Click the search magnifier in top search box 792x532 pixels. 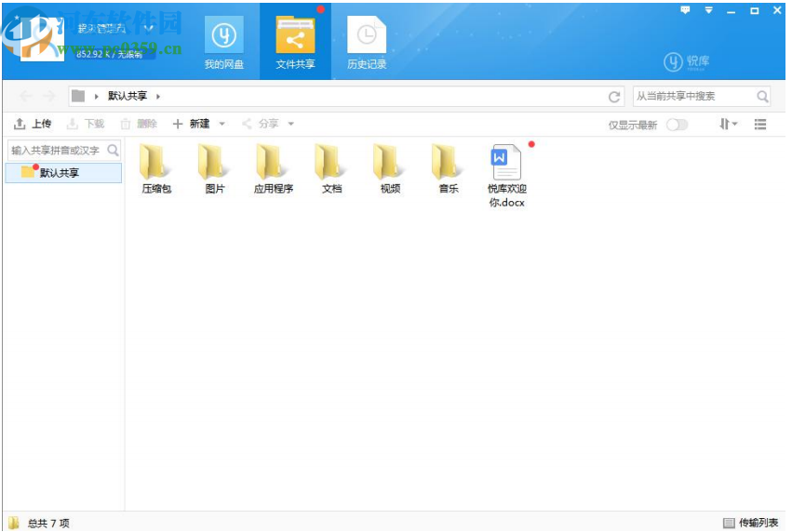[x=762, y=96]
